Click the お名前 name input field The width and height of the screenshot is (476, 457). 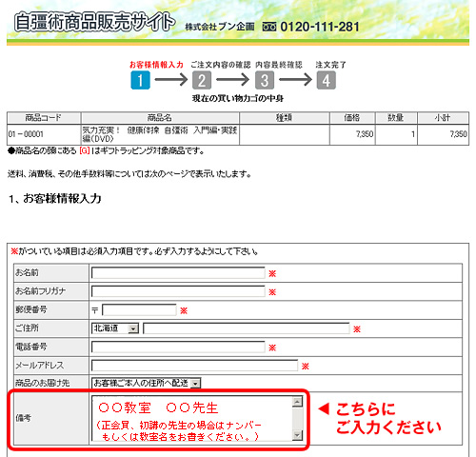pyautogui.click(x=178, y=273)
